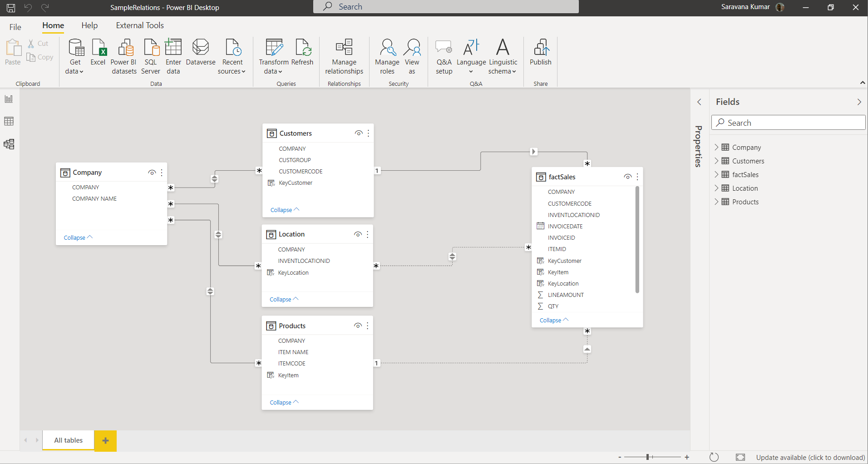Image resolution: width=868 pixels, height=464 pixels.
Task: Expand factSales table in Fields pane
Action: tap(716, 174)
